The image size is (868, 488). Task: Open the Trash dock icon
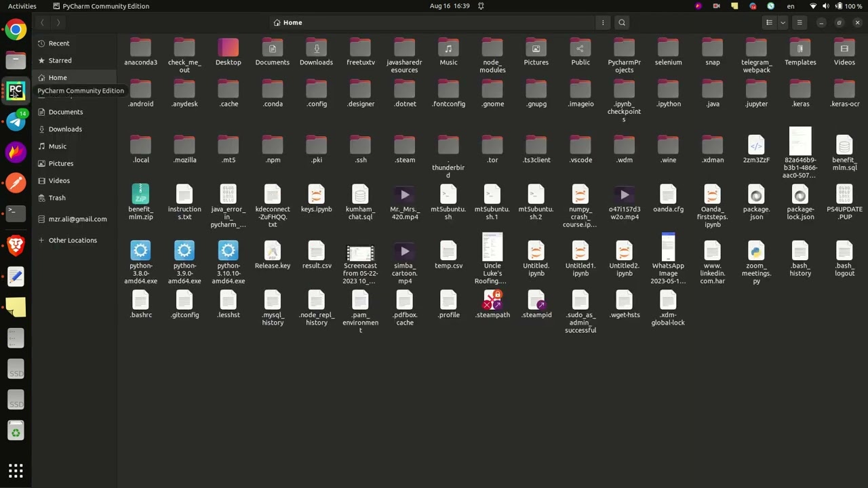click(x=16, y=431)
